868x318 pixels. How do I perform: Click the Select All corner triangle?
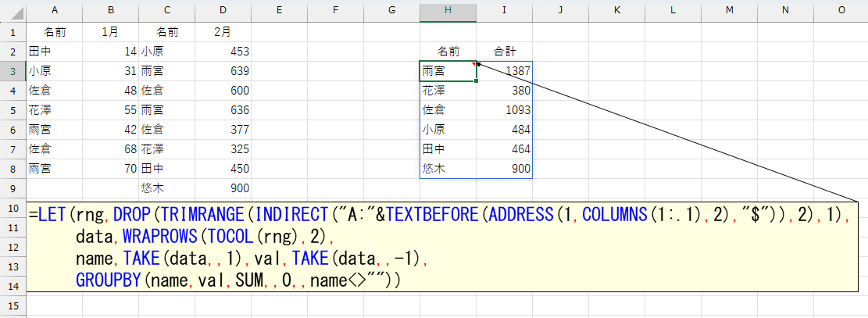[x=13, y=9]
